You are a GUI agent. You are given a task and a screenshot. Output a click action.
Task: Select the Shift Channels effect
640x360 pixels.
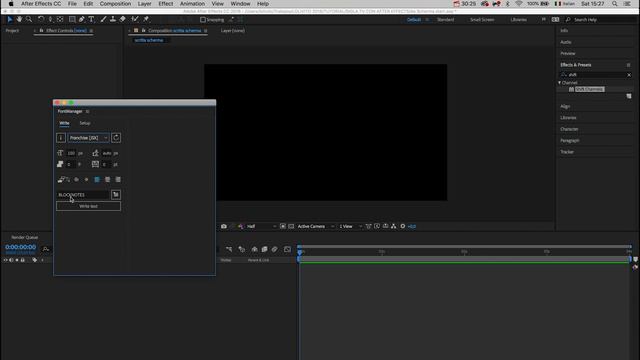(589, 89)
